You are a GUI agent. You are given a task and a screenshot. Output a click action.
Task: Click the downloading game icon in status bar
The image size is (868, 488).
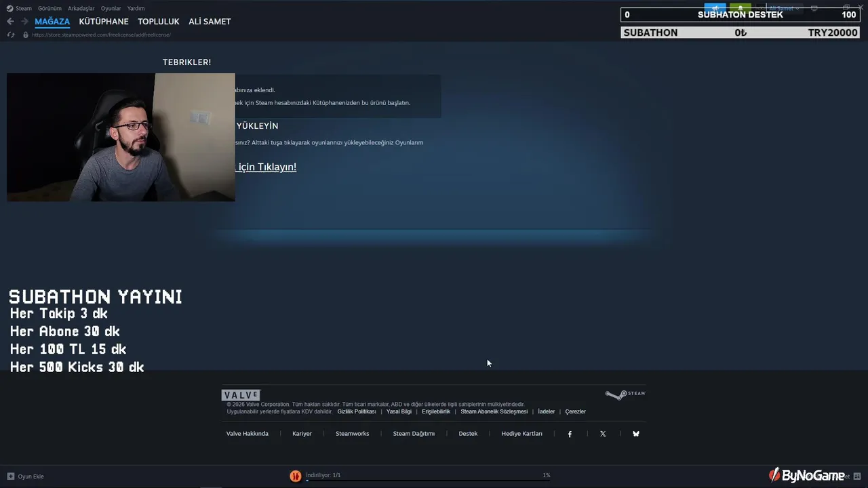pyautogui.click(x=296, y=476)
